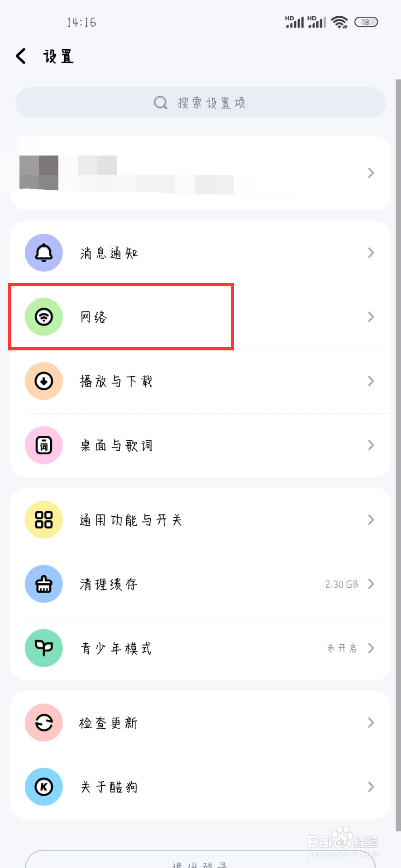
Task: Tap the blurred account avatar thumbnail
Action: 39,173
